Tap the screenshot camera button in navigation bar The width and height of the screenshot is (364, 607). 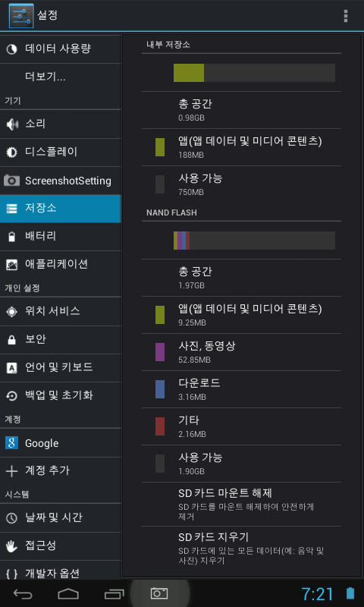coord(159,593)
